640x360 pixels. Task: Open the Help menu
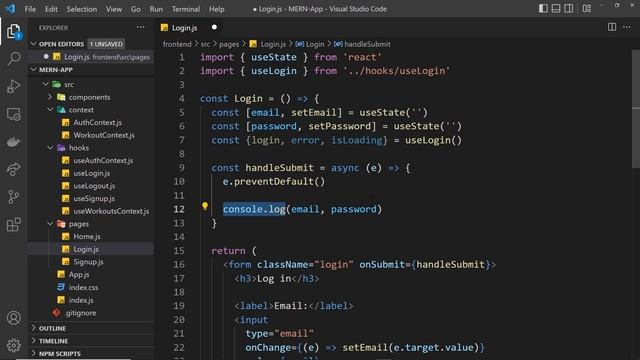tap(217, 9)
